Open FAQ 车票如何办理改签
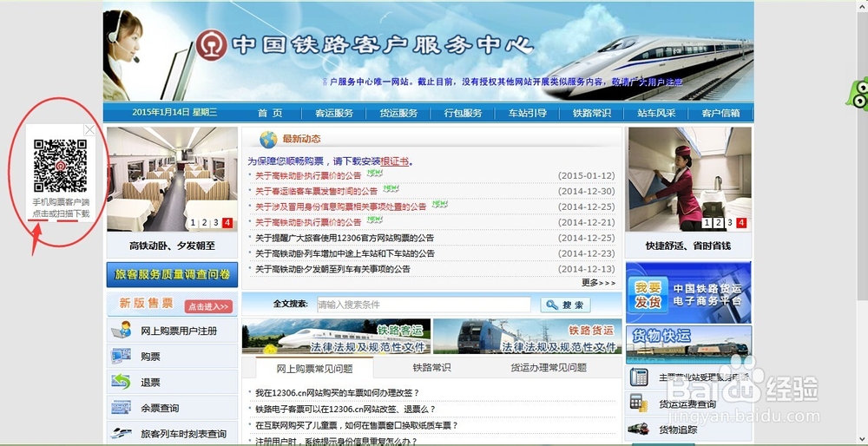 tap(337, 393)
